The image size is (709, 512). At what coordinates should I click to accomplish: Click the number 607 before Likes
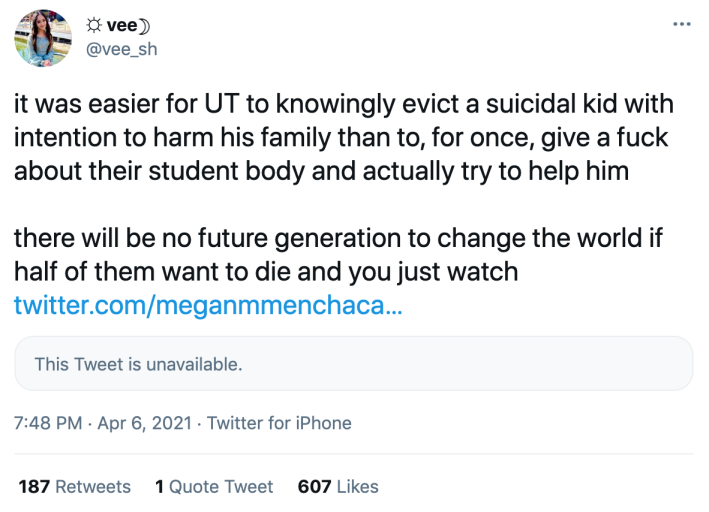coord(313,487)
